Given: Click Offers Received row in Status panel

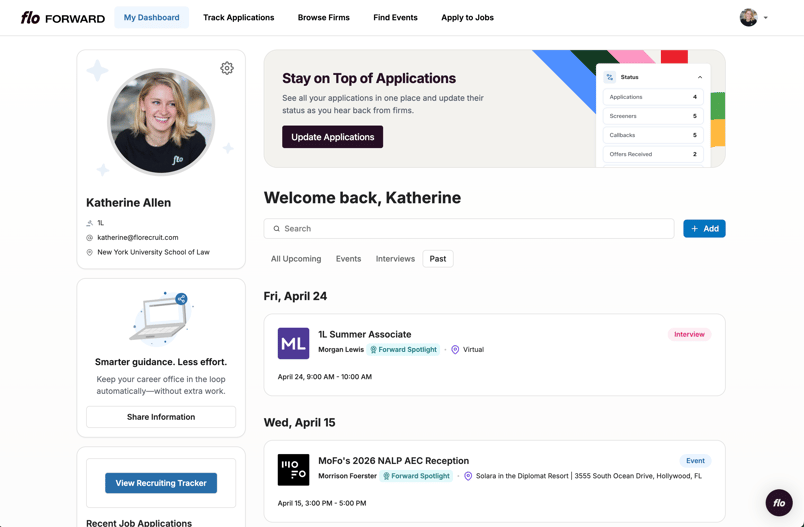Looking at the screenshot, I should click(653, 154).
